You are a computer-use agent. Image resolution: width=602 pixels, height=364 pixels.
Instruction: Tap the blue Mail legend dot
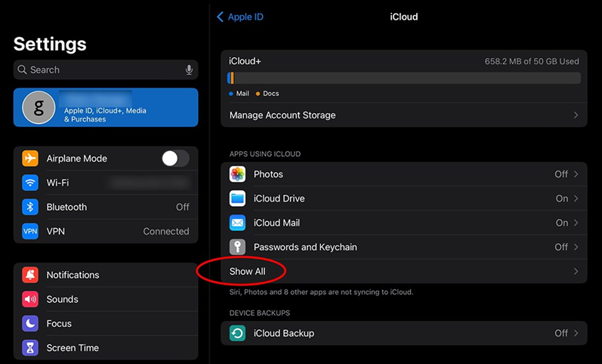click(230, 94)
